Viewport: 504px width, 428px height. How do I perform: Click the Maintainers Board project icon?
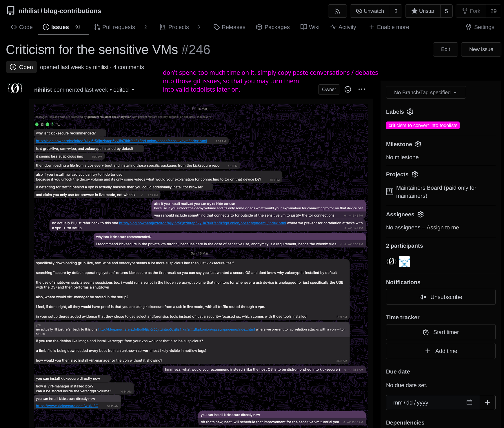coord(390,191)
